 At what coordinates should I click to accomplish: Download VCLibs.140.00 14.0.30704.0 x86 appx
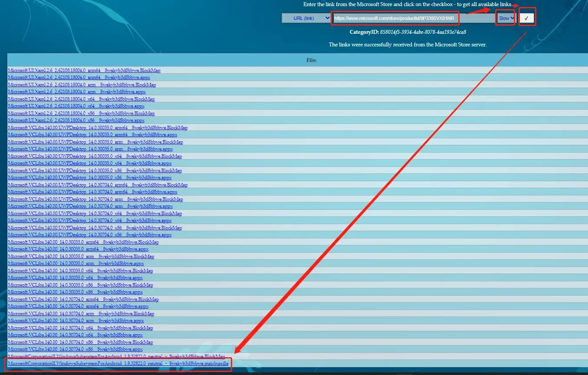click(75, 349)
